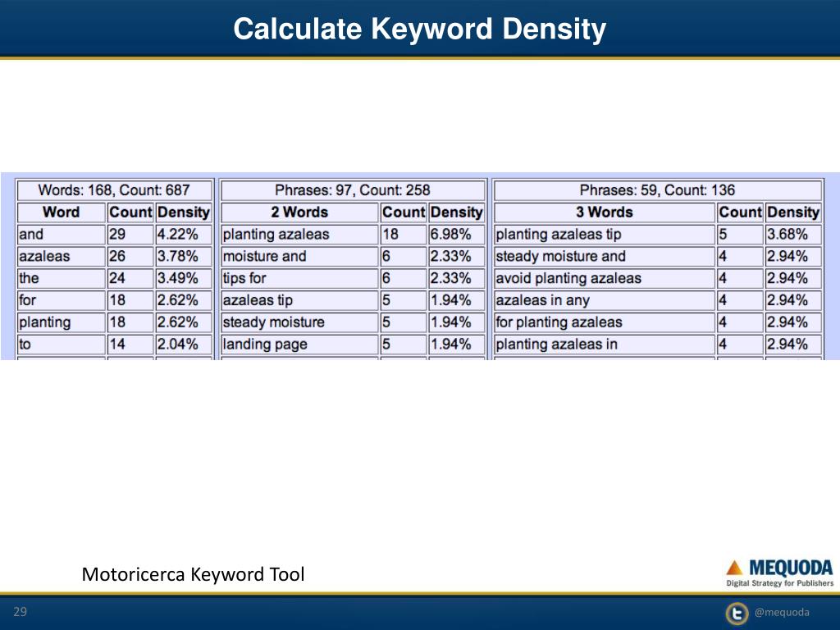The width and height of the screenshot is (840, 630).
Task: Select 'azaleas in any' phrase cell
Action: (x=605, y=300)
